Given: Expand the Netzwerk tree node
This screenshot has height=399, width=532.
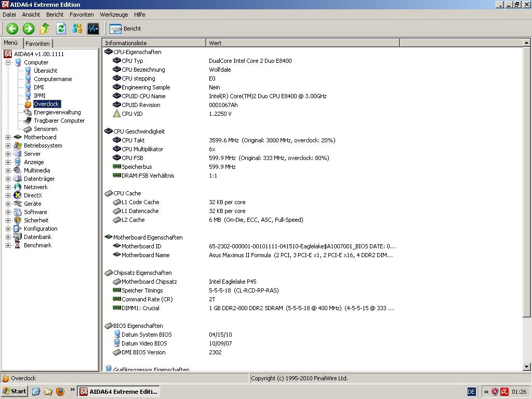Looking at the screenshot, I should point(8,187).
